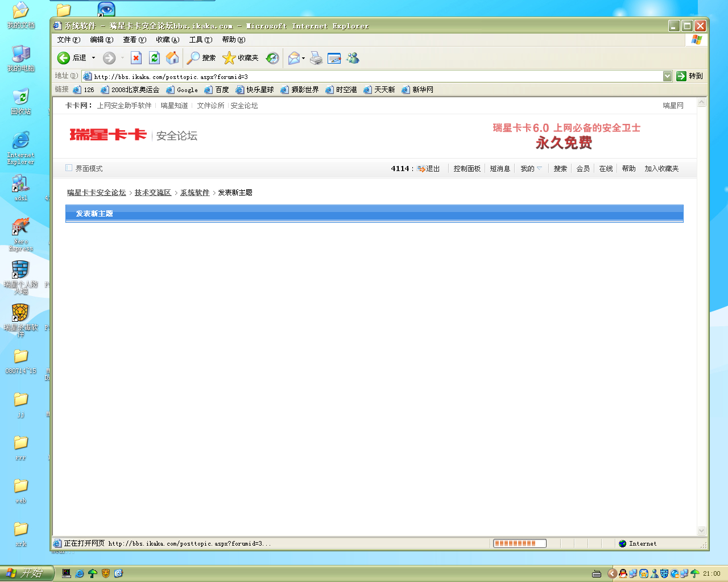Click the Edit page toolbar icon
The width and height of the screenshot is (728, 582).
[x=334, y=58]
